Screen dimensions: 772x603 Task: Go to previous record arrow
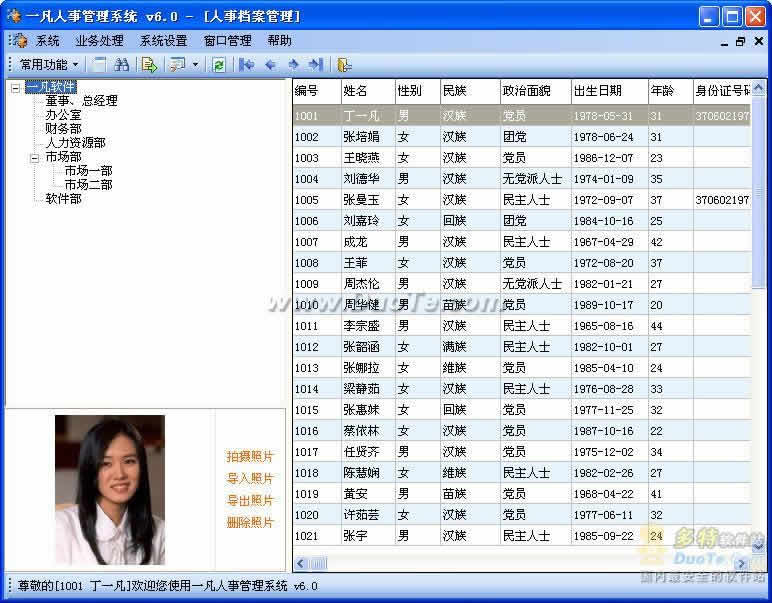[270, 64]
